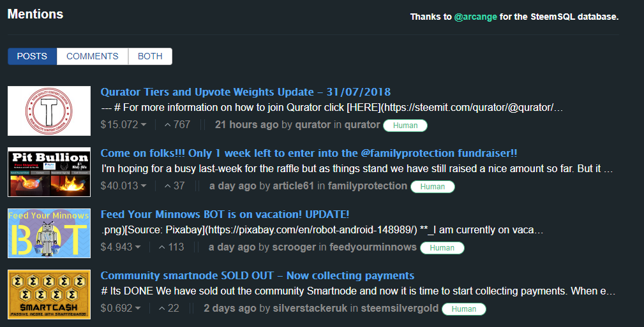Viewport: 644px width, 327px height.
Task: Open the Feed Your Minnows BOT post title
Action: click(225, 214)
